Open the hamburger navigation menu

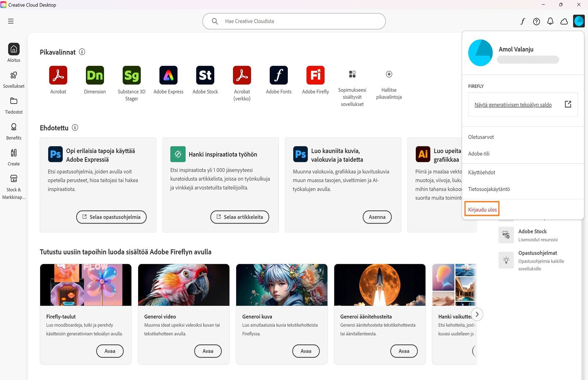[x=11, y=21]
